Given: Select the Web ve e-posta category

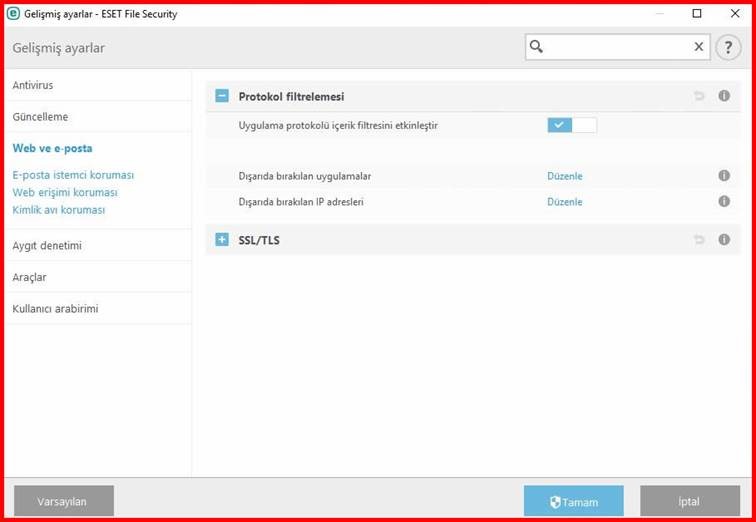Looking at the screenshot, I should [53, 148].
